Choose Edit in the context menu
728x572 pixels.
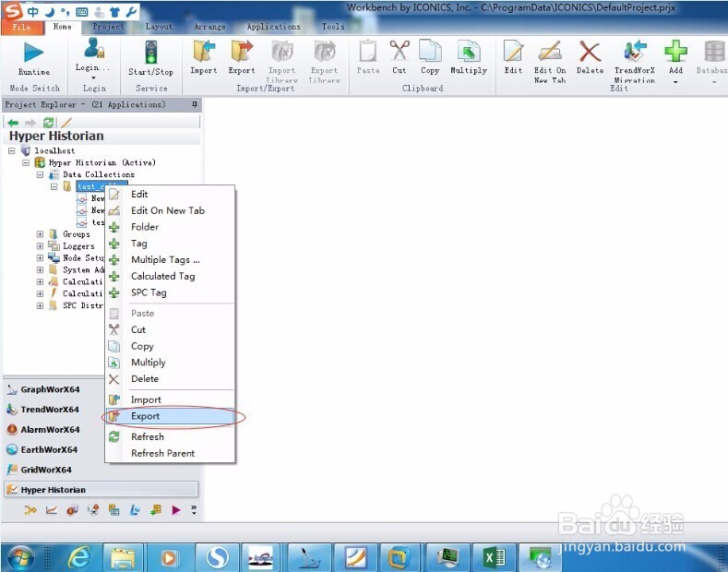click(x=170, y=195)
